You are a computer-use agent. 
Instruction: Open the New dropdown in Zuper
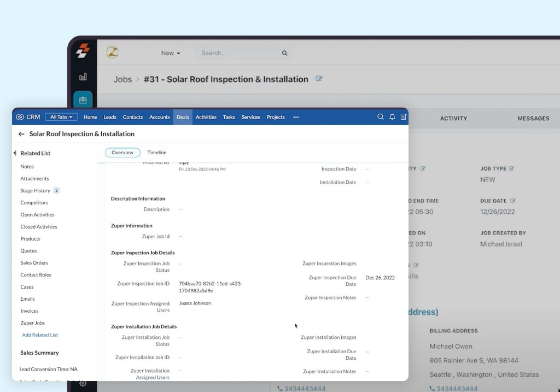point(171,53)
